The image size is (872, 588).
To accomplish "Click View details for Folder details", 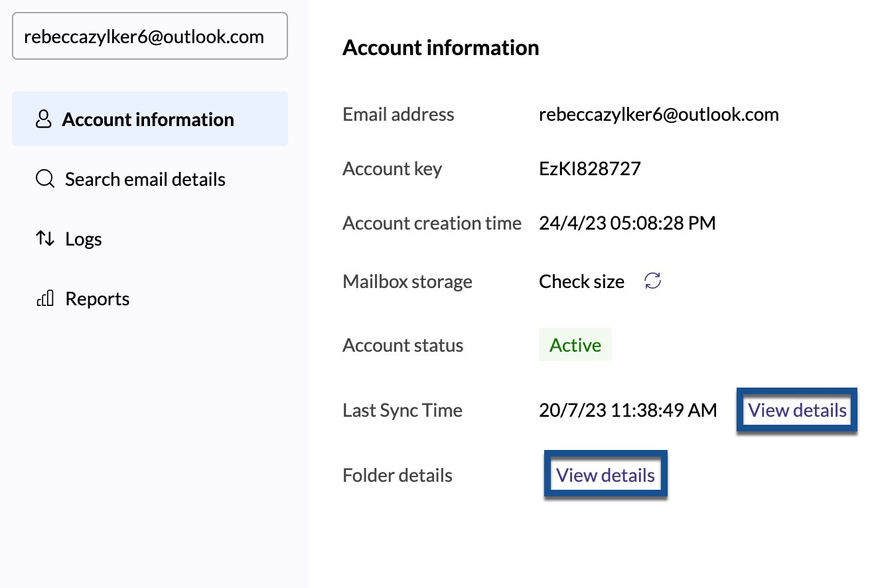I will tap(605, 475).
